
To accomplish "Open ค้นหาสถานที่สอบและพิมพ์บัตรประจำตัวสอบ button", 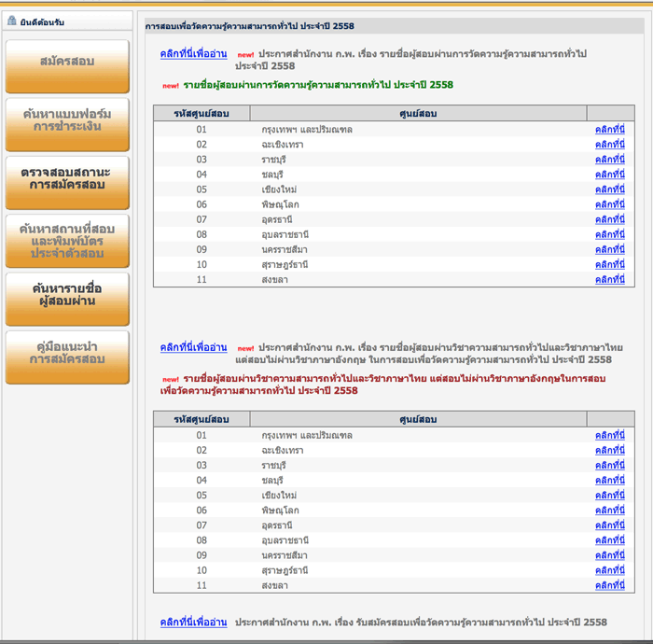I will (66, 240).
